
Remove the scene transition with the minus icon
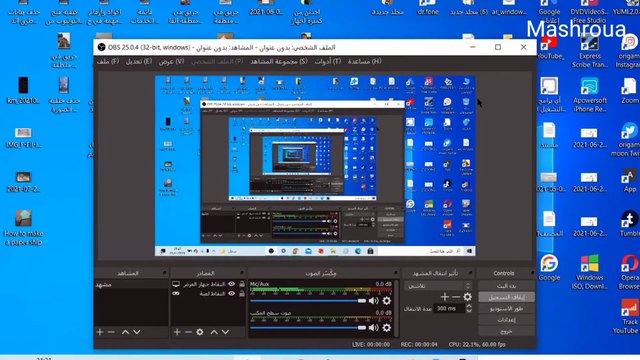click(456, 297)
